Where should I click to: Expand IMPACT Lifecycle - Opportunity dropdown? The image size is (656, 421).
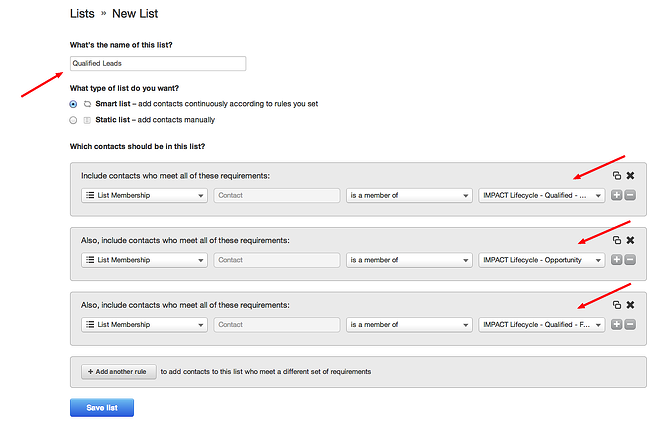pos(542,260)
